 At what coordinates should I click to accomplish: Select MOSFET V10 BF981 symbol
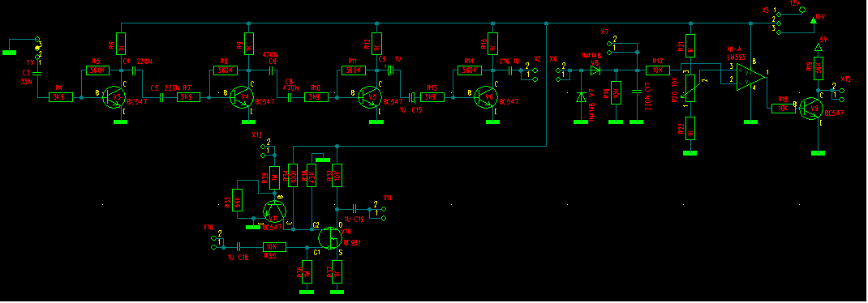coord(330,237)
